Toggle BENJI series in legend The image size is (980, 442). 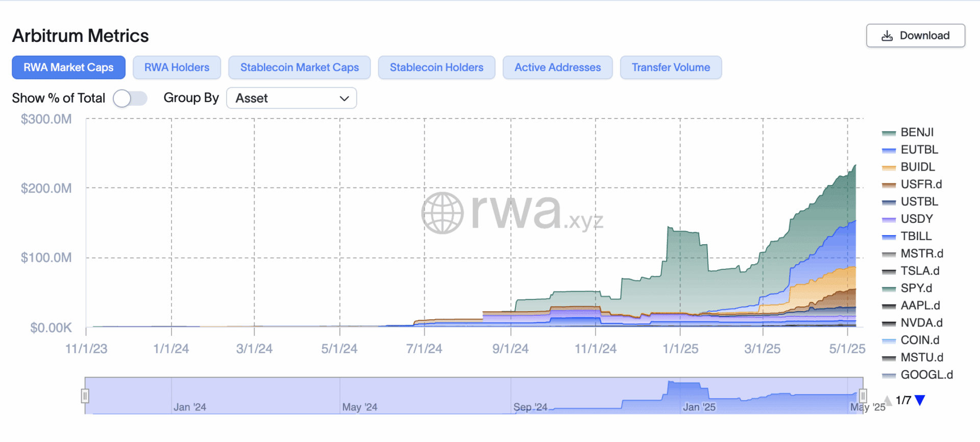(908, 132)
